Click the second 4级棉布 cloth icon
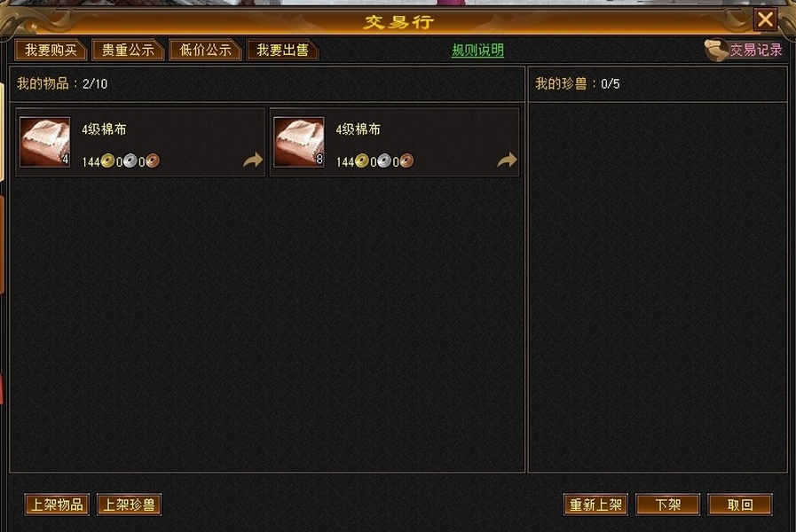 point(298,142)
